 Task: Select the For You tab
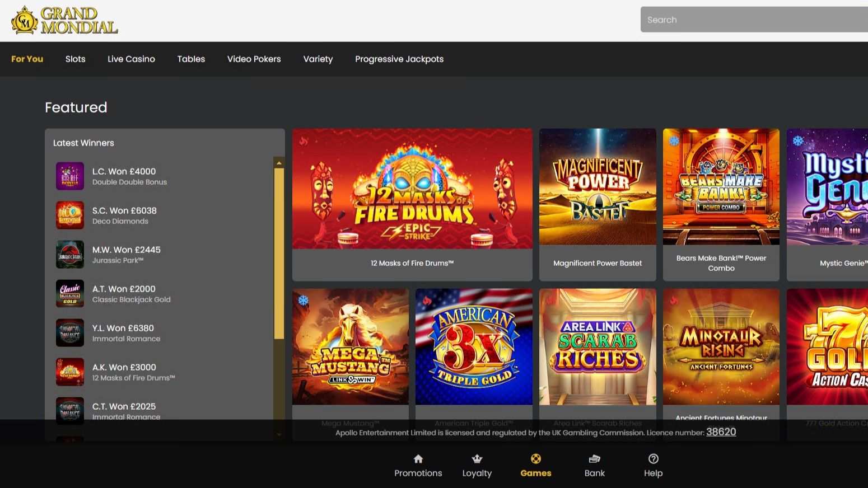pyautogui.click(x=27, y=59)
